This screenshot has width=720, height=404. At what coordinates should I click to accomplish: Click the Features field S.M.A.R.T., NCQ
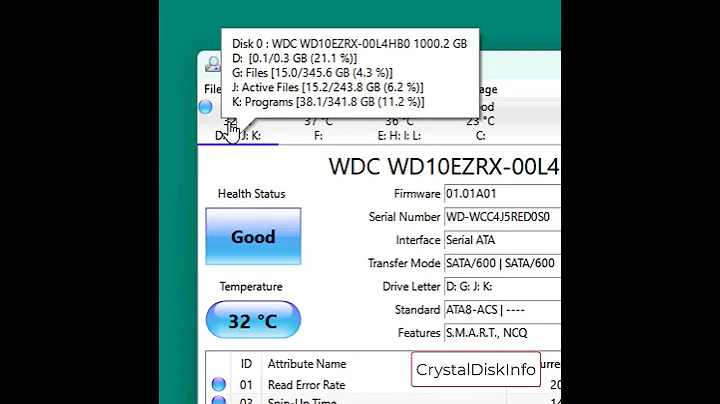click(x=502, y=333)
